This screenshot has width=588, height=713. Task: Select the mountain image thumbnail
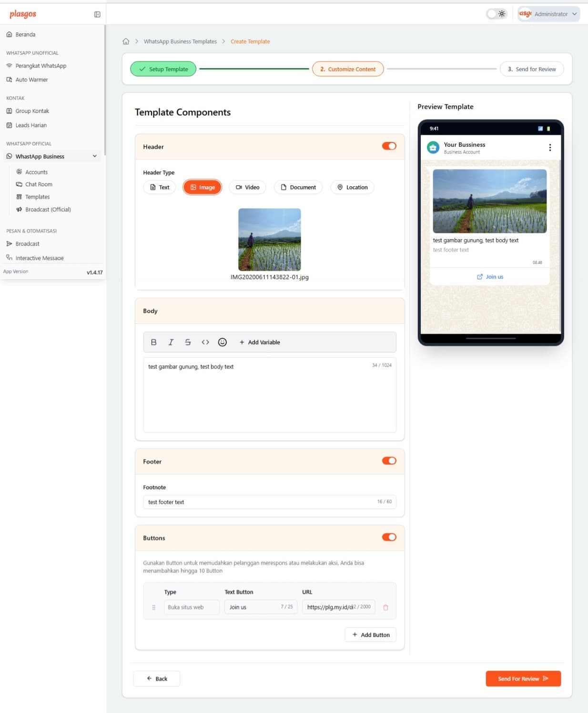[x=269, y=240]
